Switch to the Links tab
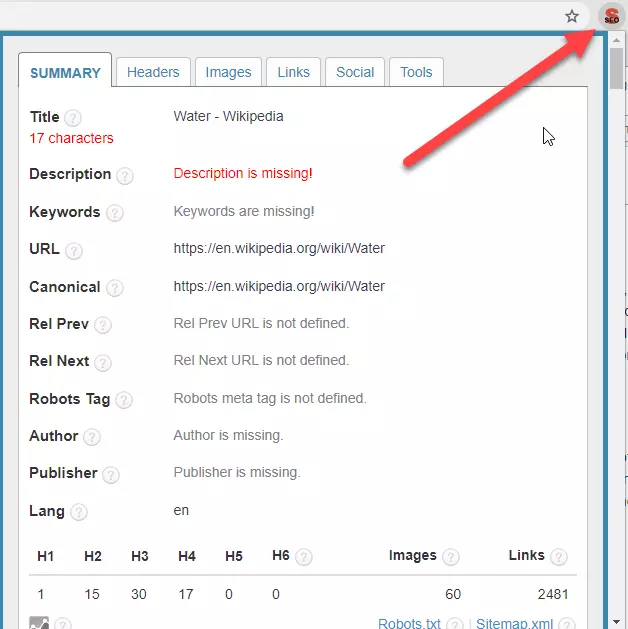 coord(294,72)
